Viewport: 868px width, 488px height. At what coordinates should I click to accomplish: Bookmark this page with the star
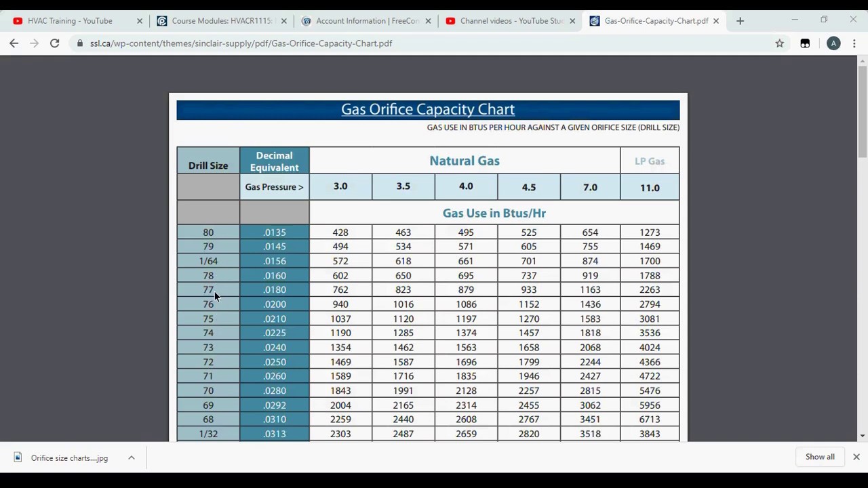coord(780,43)
